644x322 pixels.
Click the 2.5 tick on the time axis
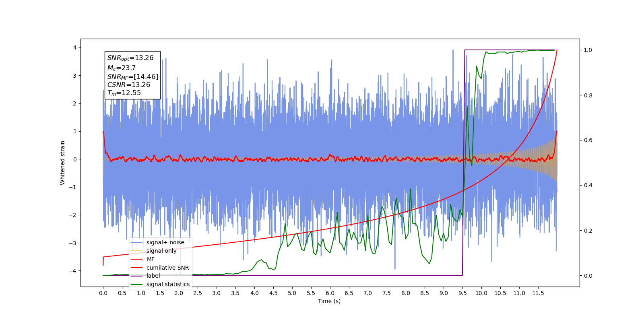pos(198,293)
